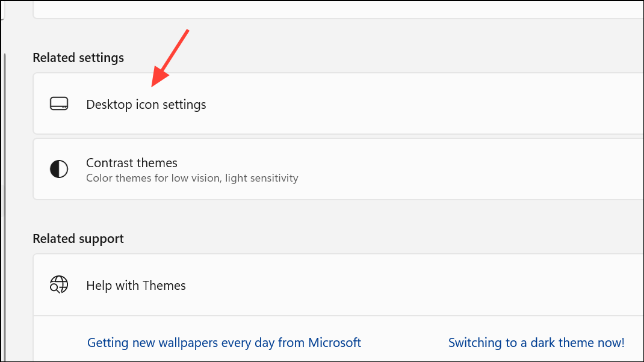This screenshot has height=362, width=644.
Task: Click the "Related support" section heading
Action: (78, 239)
